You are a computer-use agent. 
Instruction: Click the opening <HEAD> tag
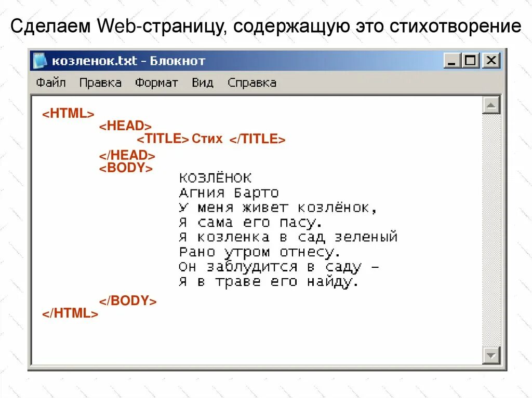[126, 126]
